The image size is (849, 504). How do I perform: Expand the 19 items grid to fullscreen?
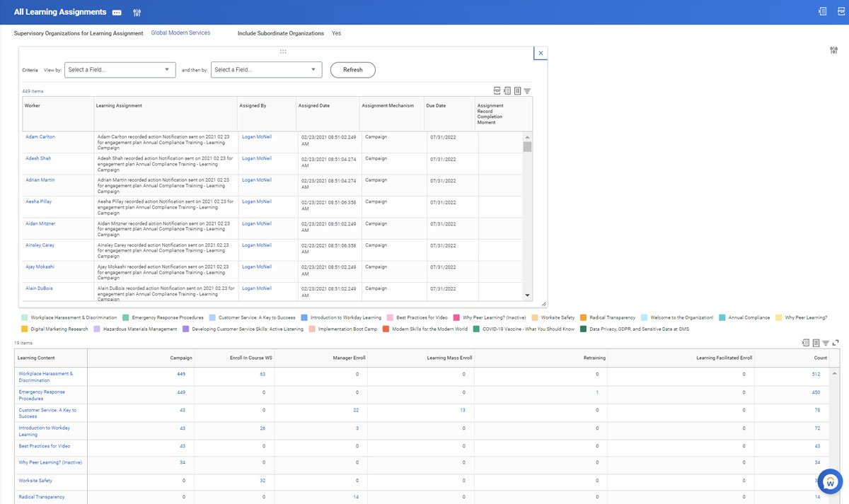tap(836, 343)
